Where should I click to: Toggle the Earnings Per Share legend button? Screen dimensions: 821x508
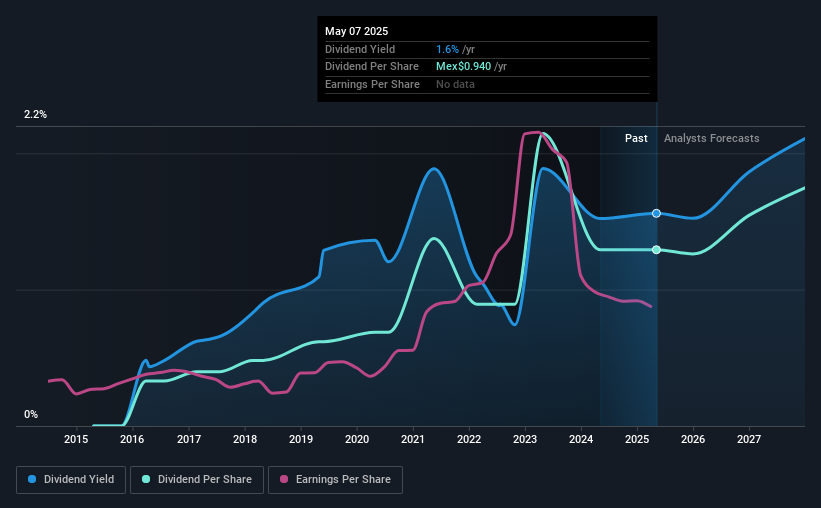[x=336, y=480]
